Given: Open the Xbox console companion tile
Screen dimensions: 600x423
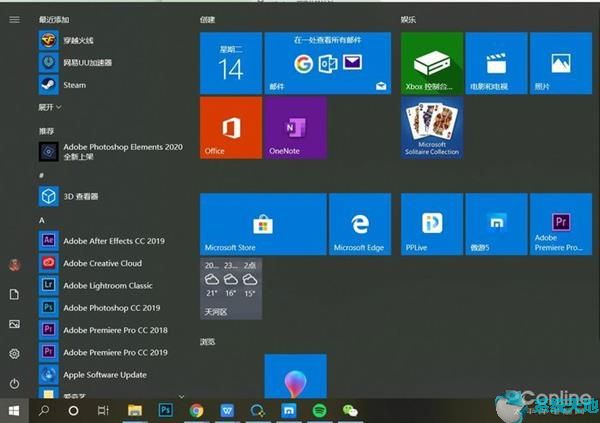Looking at the screenshot, I should point(432,63).
